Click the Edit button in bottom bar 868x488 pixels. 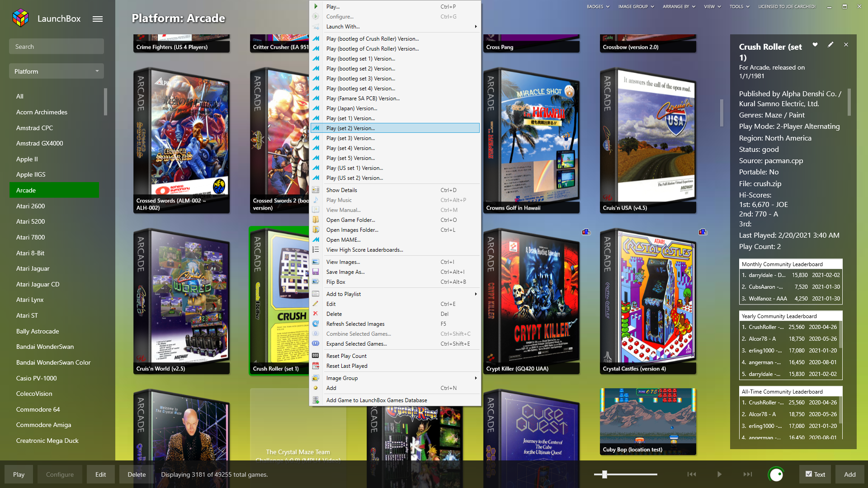tap(100, 474)
